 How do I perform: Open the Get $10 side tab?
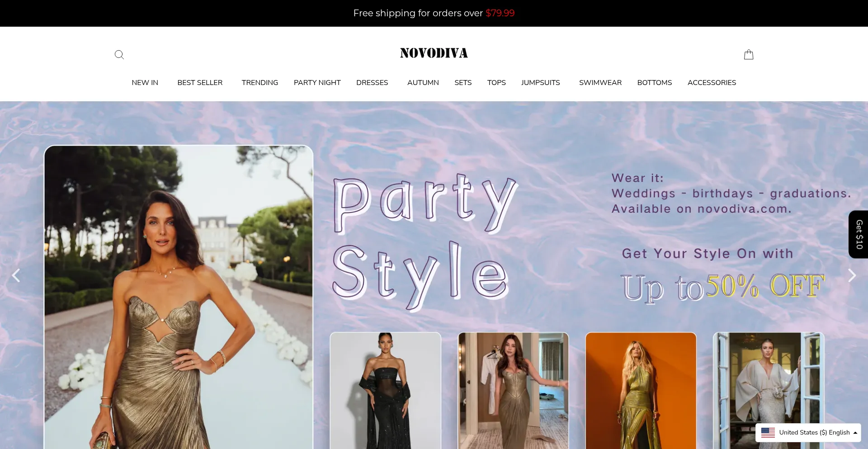(x=859, y=234)
